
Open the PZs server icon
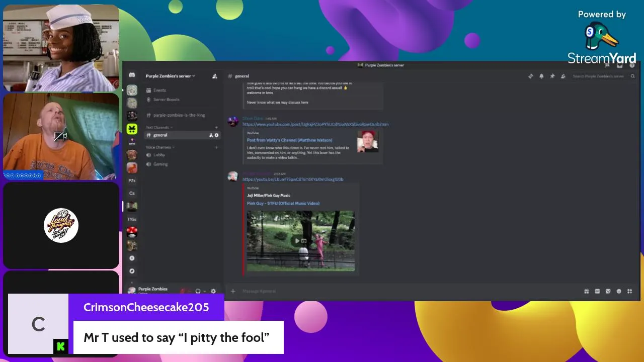pos(132,180)
